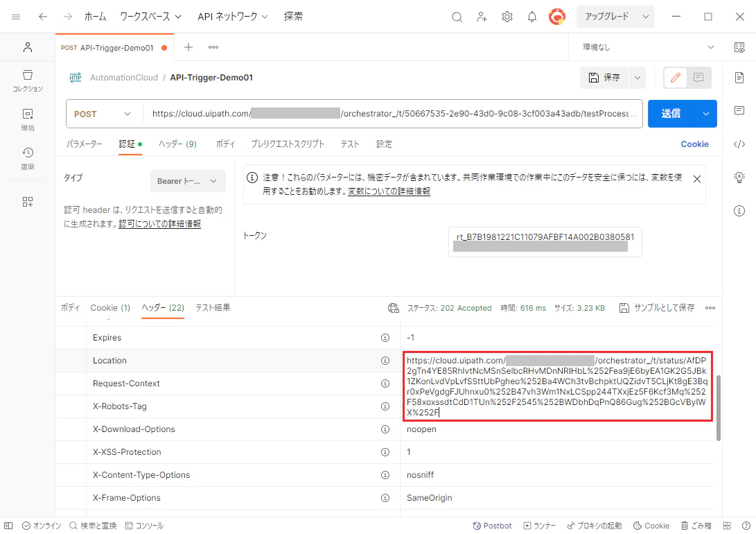
Task: Click the response headers vertical scrollbar
Action: coord(719,408)
